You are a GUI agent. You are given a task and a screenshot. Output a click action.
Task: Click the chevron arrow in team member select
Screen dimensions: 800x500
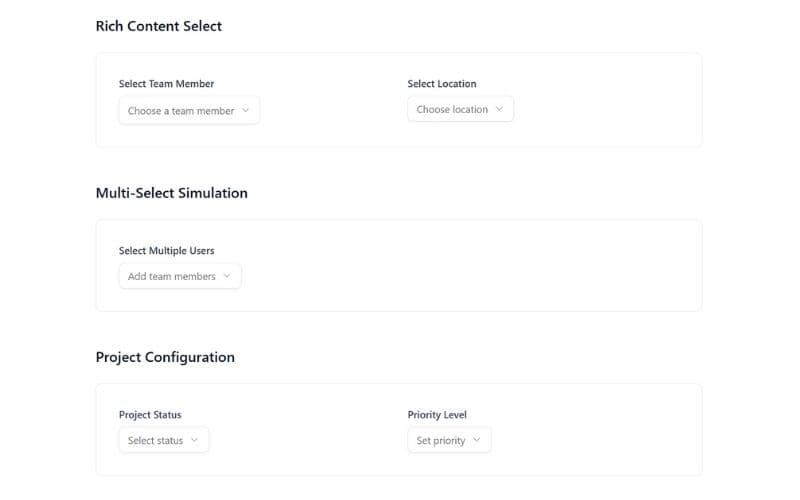[246, 111]
